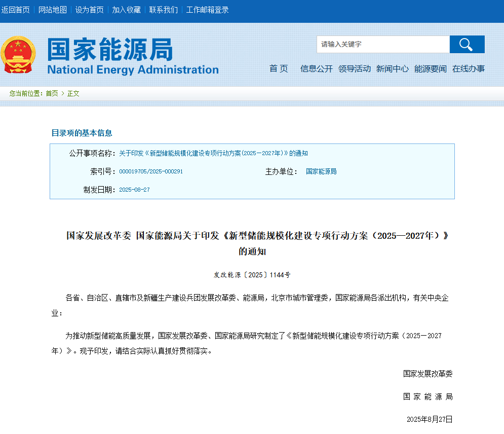This screenshot has width=504, height=434.
Task: Open the 新闻中心 navigation menu
Action: click(393, 69)
